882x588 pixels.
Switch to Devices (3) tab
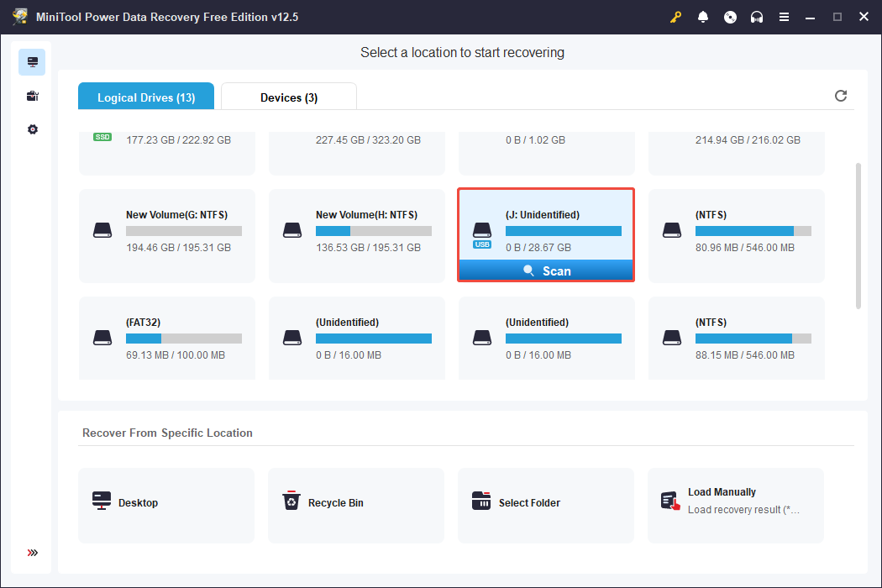(289, 97)
